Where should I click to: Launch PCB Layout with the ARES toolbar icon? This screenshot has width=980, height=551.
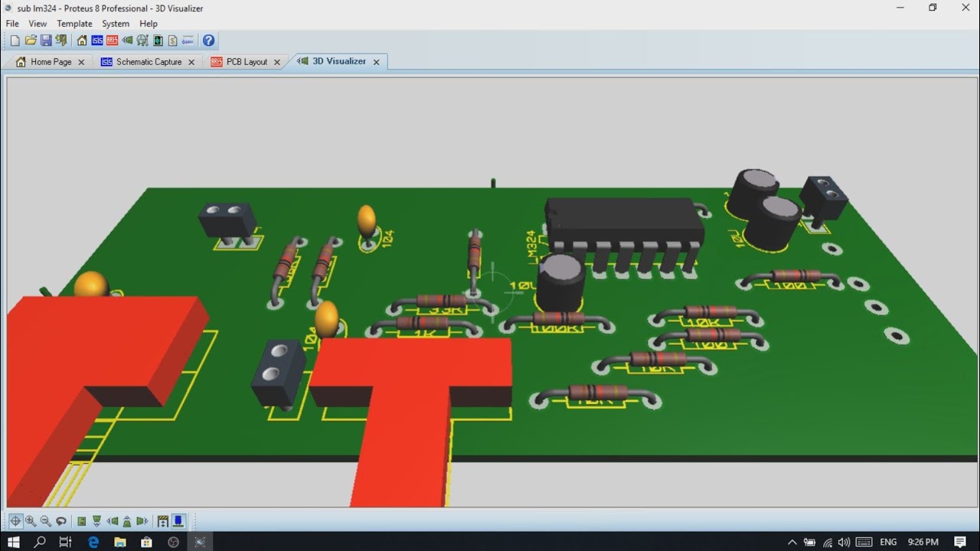[112, 41]
